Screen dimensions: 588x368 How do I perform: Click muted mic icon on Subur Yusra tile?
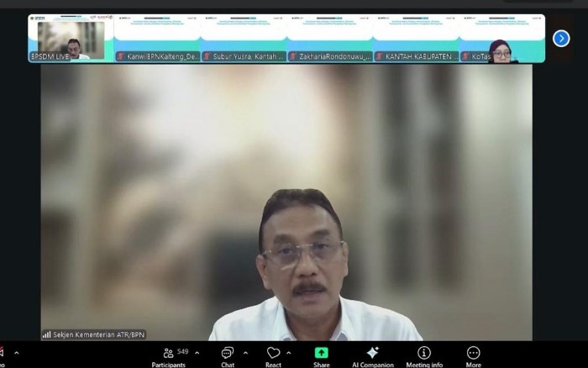(207, 56)
